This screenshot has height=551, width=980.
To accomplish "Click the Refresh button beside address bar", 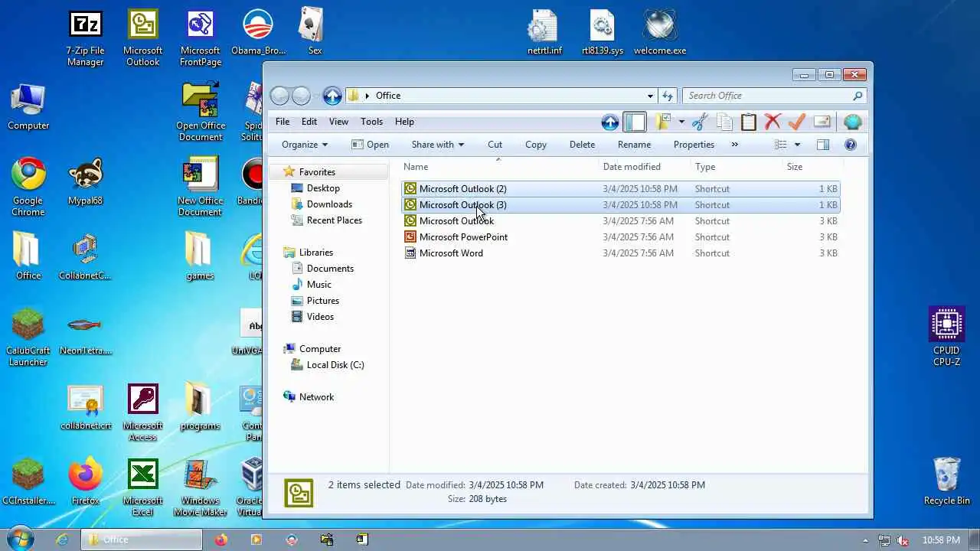I will [668, 96].
